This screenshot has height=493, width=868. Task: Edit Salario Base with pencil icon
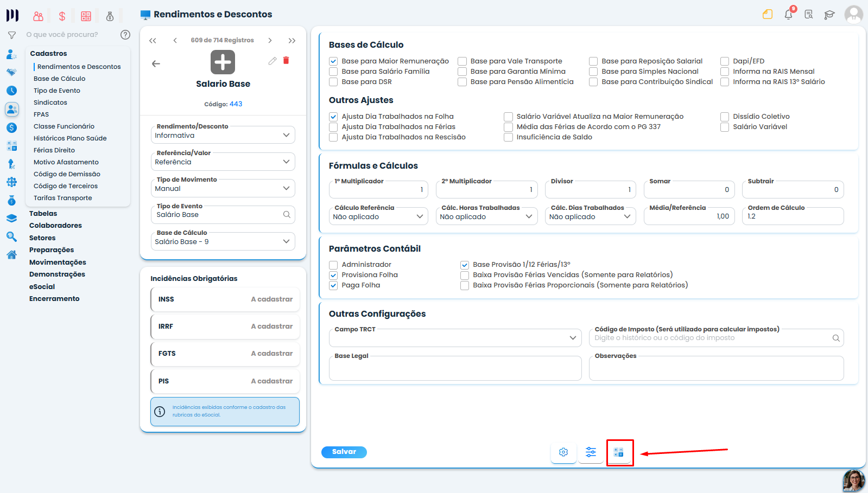coord(273,61)
